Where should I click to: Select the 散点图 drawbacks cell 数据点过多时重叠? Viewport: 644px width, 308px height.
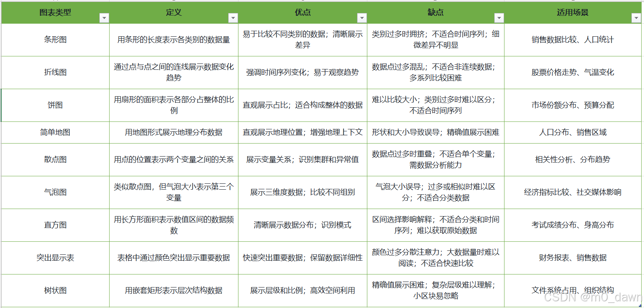436,160
